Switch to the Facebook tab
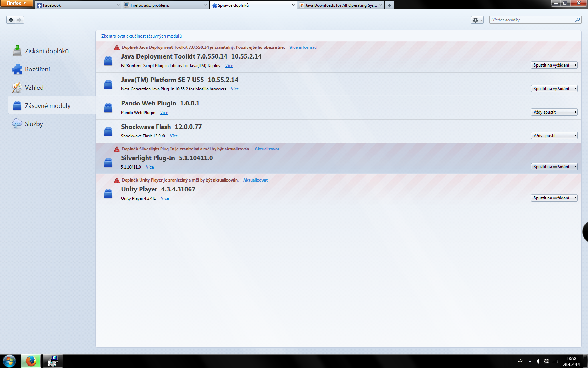This screenshot has height=368, width=588. pos(78,5)
